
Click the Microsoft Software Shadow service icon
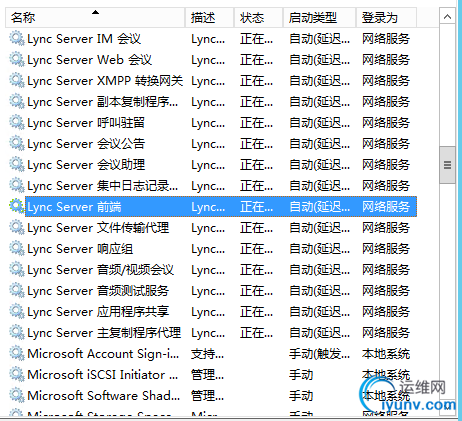(17, 395)
